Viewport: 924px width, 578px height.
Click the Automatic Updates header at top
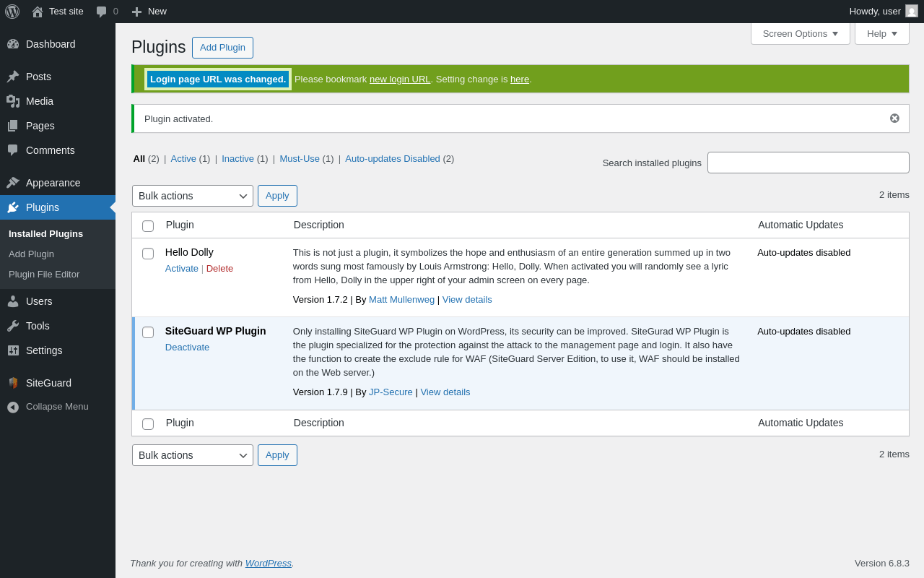(801, 225)
